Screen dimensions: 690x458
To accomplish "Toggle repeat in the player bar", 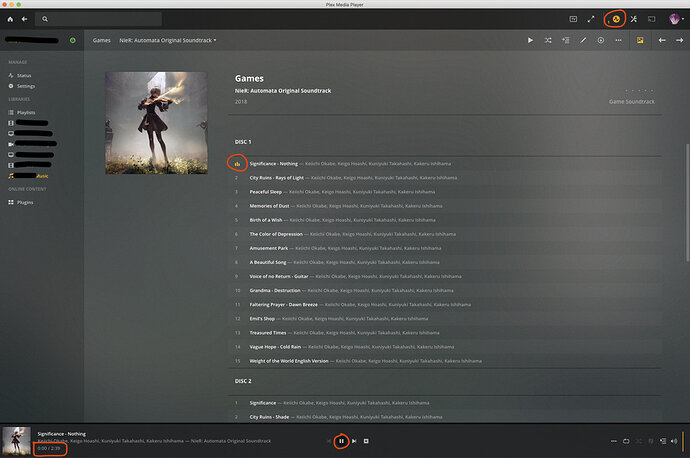I will click(x=626, y=441).
